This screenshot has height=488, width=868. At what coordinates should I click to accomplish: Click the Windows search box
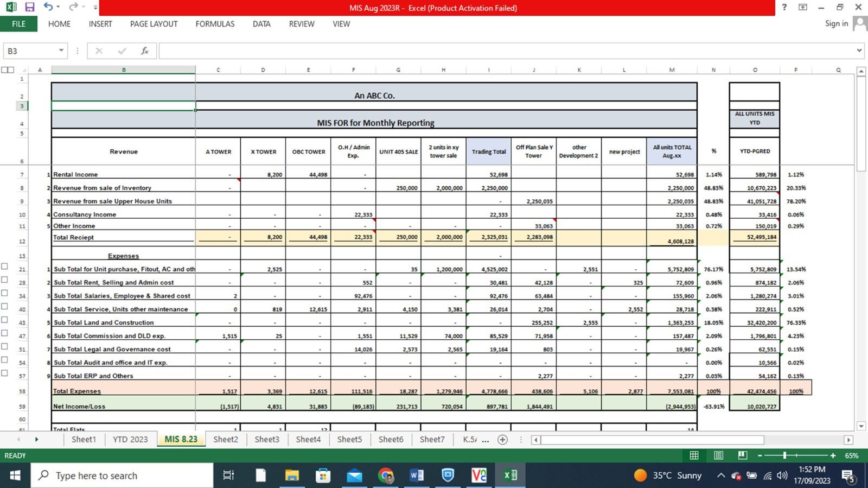tap(122, 476)
